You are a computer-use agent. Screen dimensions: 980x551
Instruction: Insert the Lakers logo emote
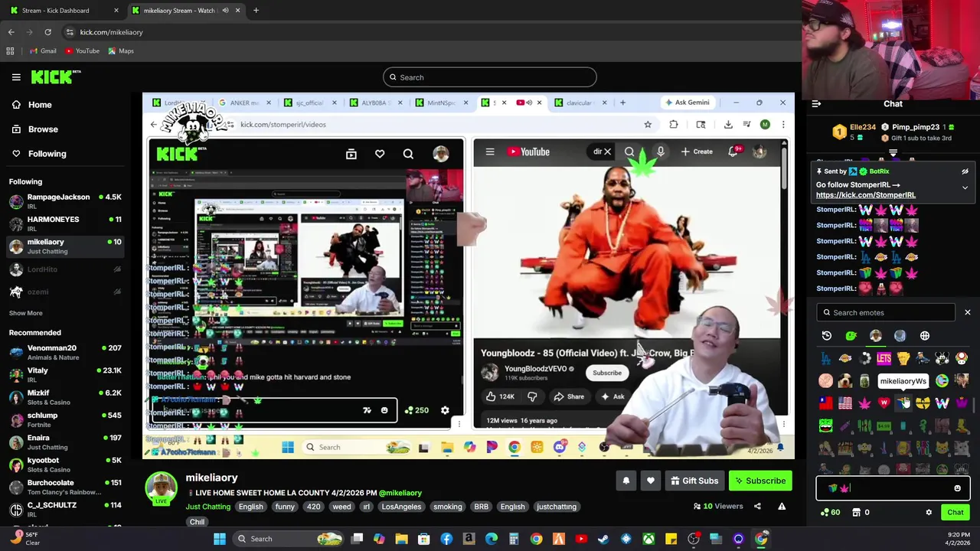(845, 358)
